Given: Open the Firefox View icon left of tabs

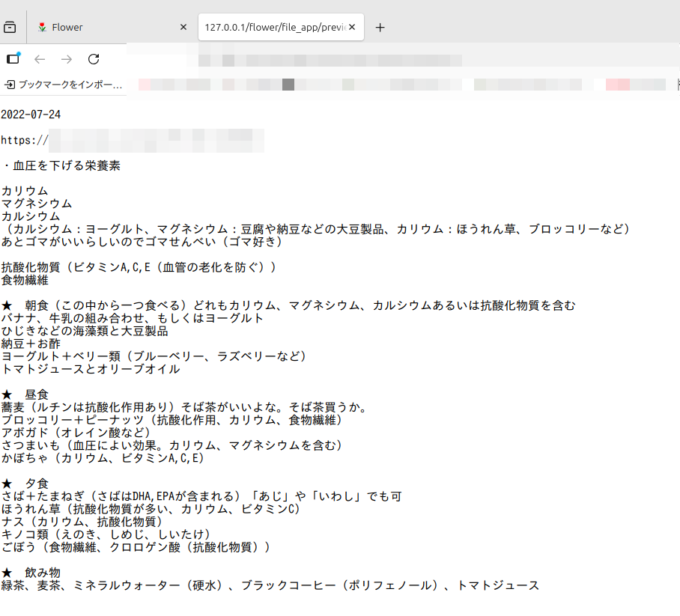Looking at the screenshot, I should pos(10,28).
